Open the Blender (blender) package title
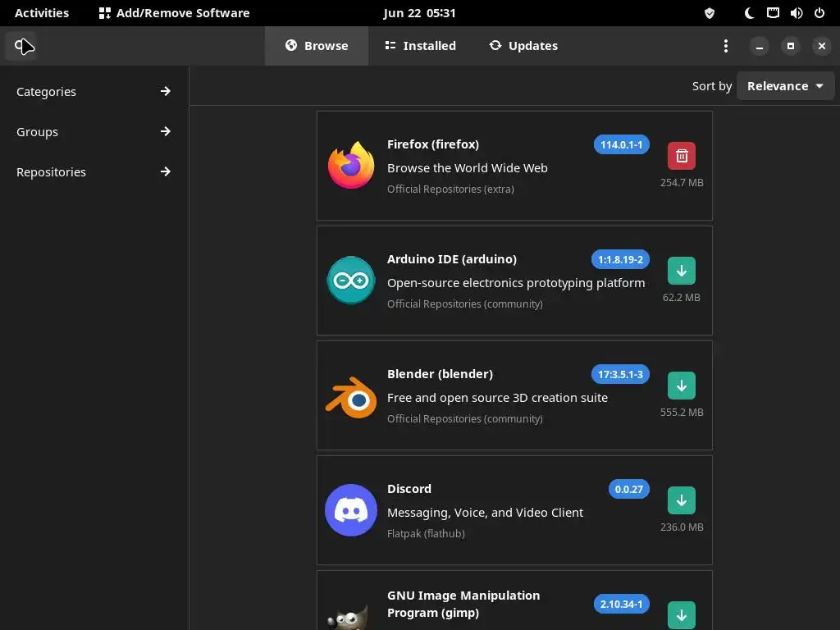Screen dimensions: 840x630 point(440,374)
